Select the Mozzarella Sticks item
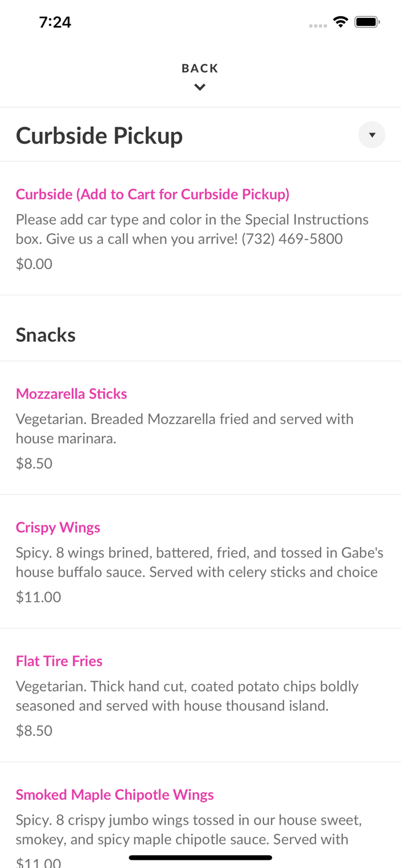The height and width of the screenshot is (868, 401). tap(71, 394)
